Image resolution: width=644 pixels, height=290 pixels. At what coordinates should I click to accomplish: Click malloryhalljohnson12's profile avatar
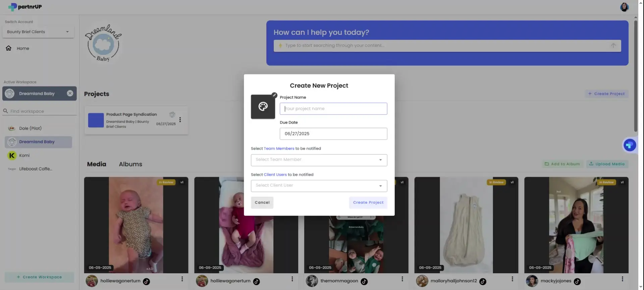point(422,281)
